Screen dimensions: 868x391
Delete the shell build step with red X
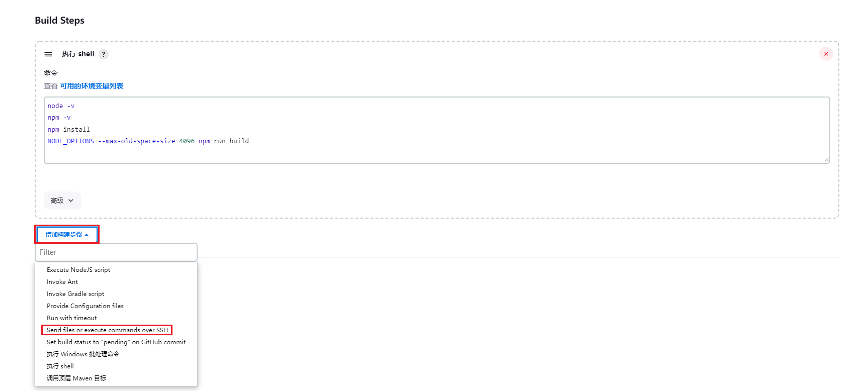click(x=826, y=54)
